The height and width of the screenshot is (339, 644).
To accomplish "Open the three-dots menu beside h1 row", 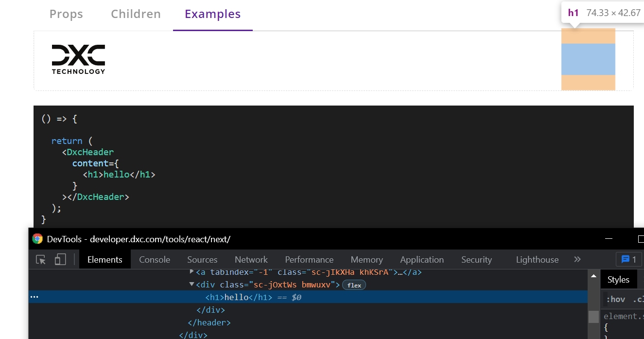I will tap(34, 297).
